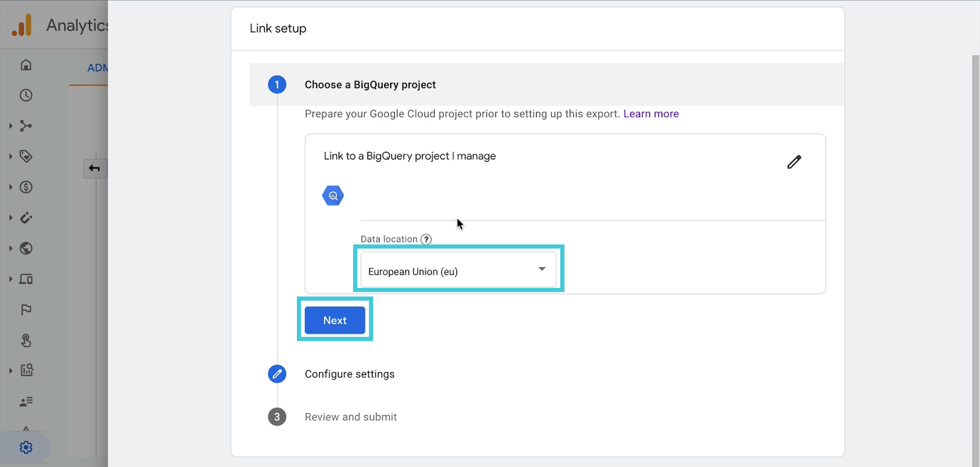Click the Link setup title
The height and width of the screenshot is (467, 980).
point(278,28)
